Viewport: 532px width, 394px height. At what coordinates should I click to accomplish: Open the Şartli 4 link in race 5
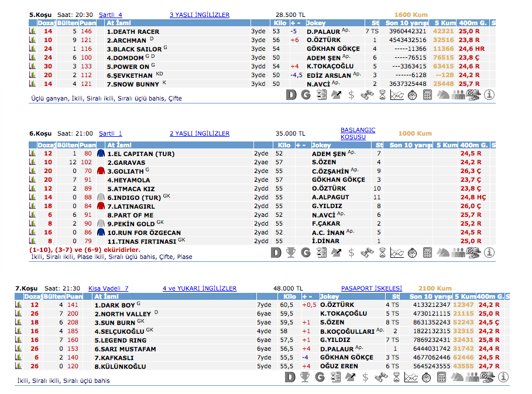click(x=111, y=15)
